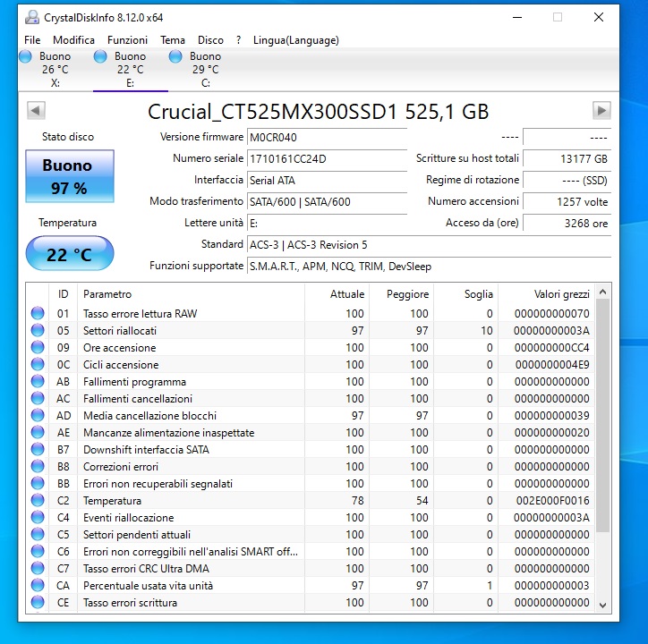Open the Disco menu

[x=210, y=40]
